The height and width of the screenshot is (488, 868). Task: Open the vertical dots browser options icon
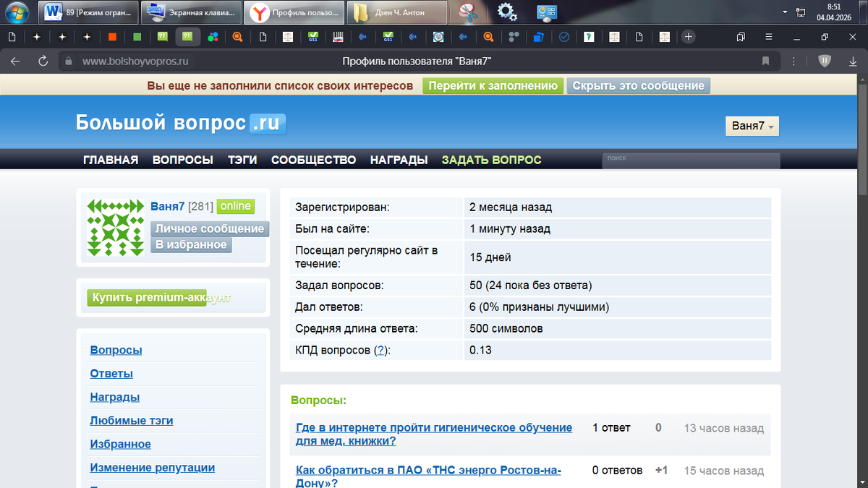[793, 61]
